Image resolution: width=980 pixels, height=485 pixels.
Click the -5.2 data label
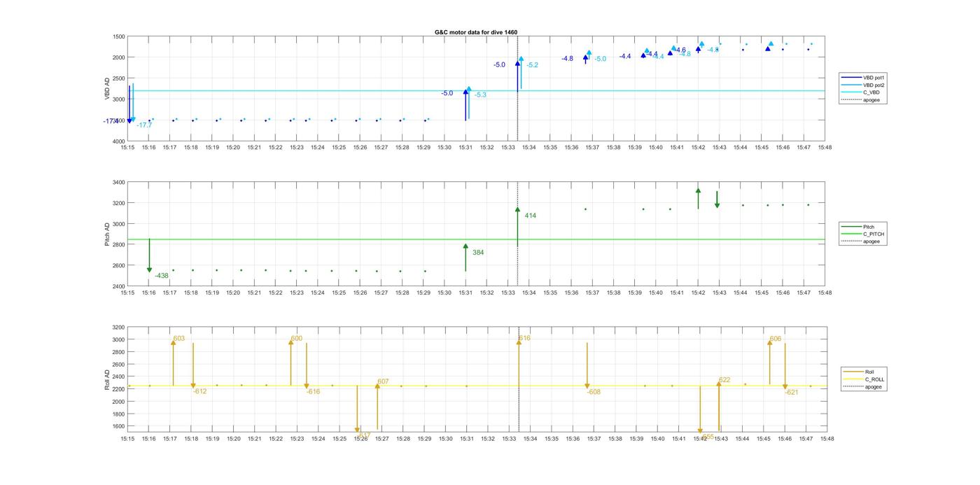click(x=532, y=65)
